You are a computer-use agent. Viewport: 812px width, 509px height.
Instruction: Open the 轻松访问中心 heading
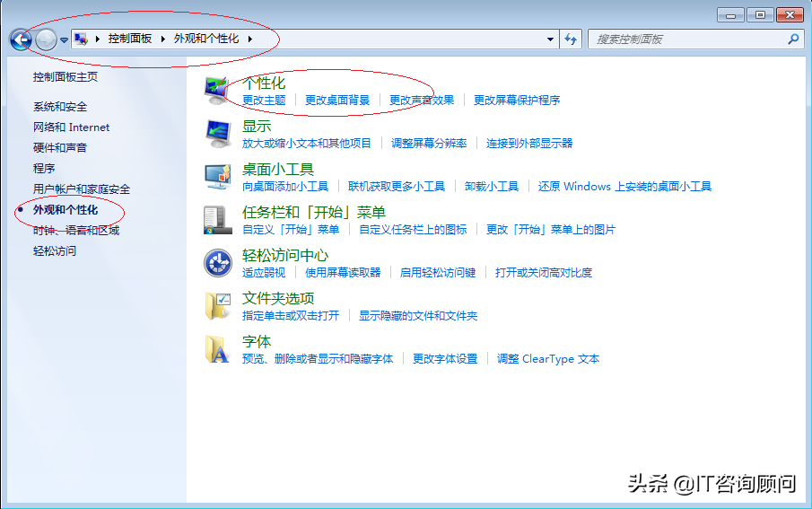click(x=285, y=256)
